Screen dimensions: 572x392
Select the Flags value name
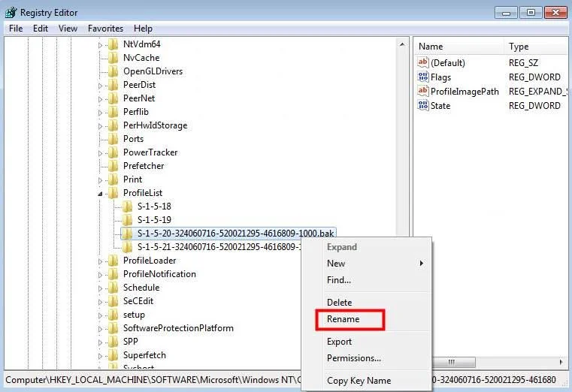coord(440,77)
